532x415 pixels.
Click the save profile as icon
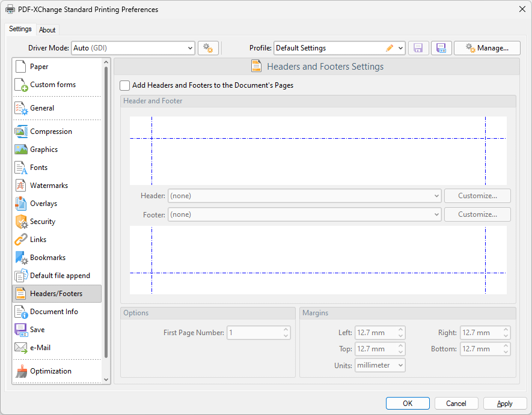coord(441,48)
